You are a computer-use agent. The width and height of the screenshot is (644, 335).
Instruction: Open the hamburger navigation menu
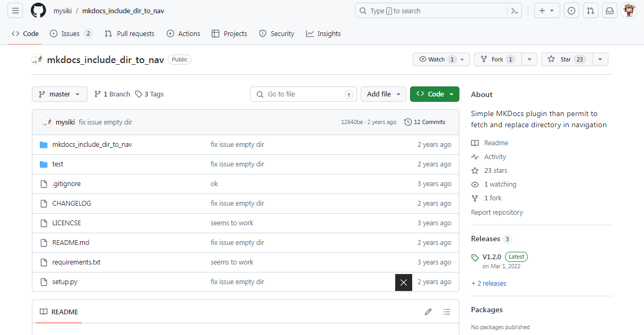click(x=15, y=11)
